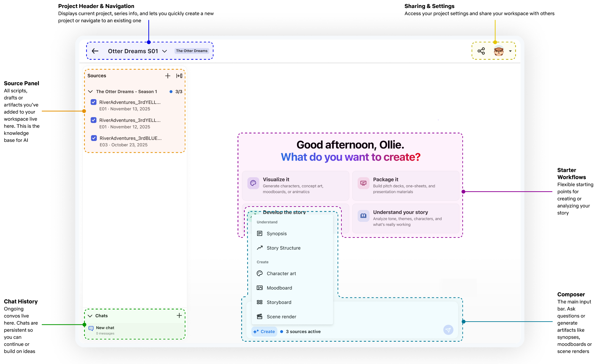The image size is (597, 364).
Task: Click the Sources panel title
Action: [x=97, y=76]
